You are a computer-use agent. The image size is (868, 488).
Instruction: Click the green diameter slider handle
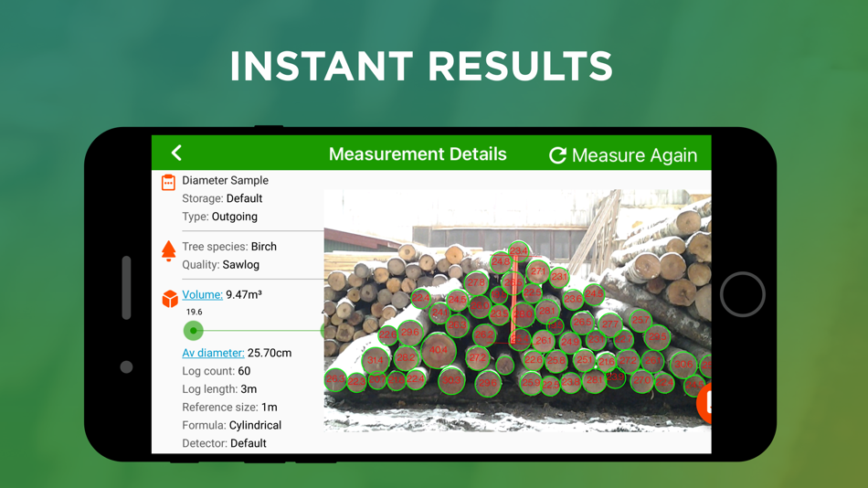193,331
